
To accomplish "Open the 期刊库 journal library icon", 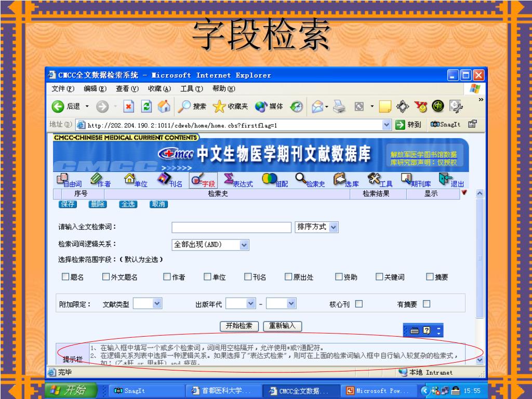I will (x=416, y=180).
